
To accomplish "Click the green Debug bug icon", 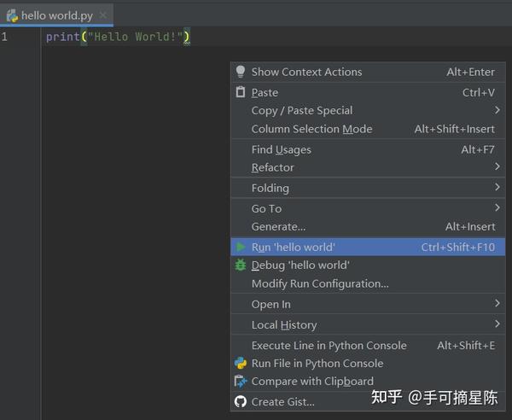I will (241, 265).
